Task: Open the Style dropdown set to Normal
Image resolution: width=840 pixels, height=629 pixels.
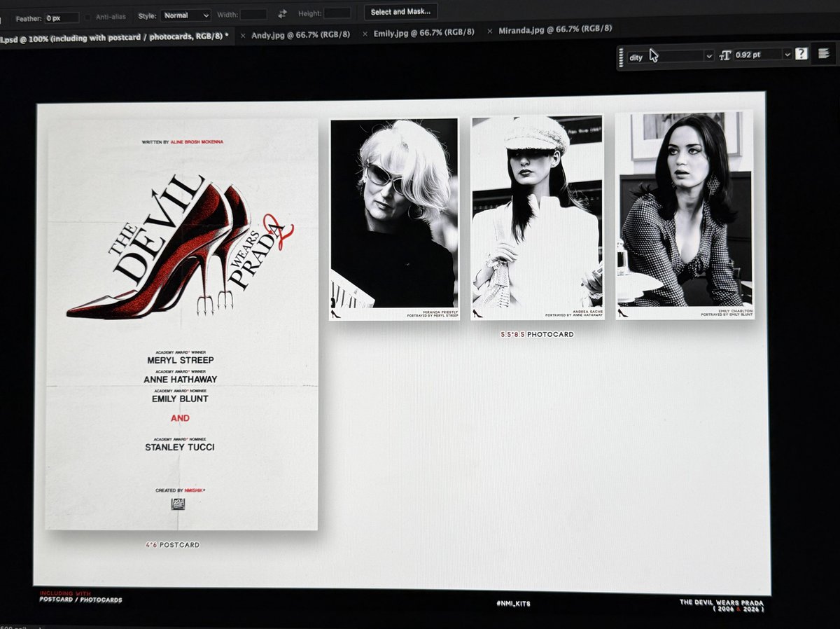Action: point(185,15)
